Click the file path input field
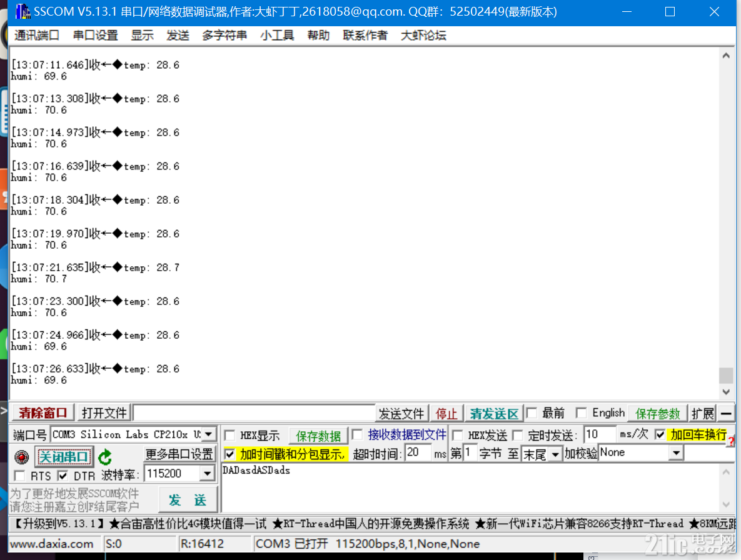The width and height of the screenshot is (741, 560). click(255, 413)
